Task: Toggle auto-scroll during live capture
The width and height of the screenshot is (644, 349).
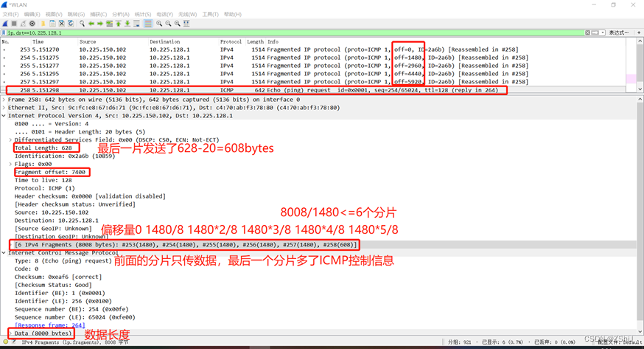Action: (x=137, y=24)
